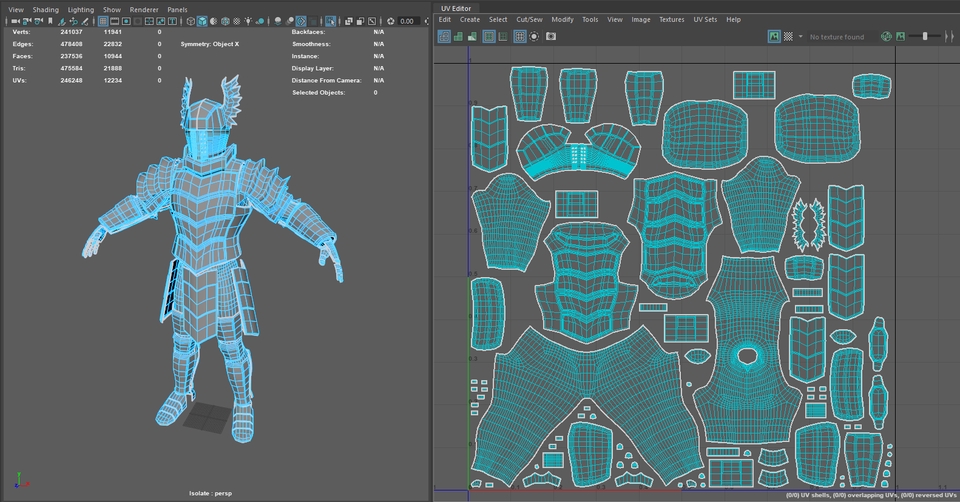The image size is (960, 502).
Task: Click the UV image display icon
Action: 774,37
